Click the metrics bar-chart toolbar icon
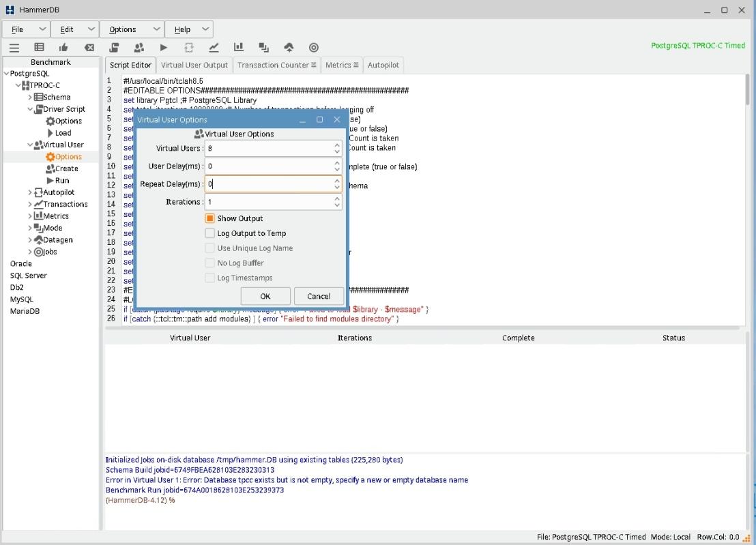The width and height of the screenshot is (756, 545). click(239, 47)
